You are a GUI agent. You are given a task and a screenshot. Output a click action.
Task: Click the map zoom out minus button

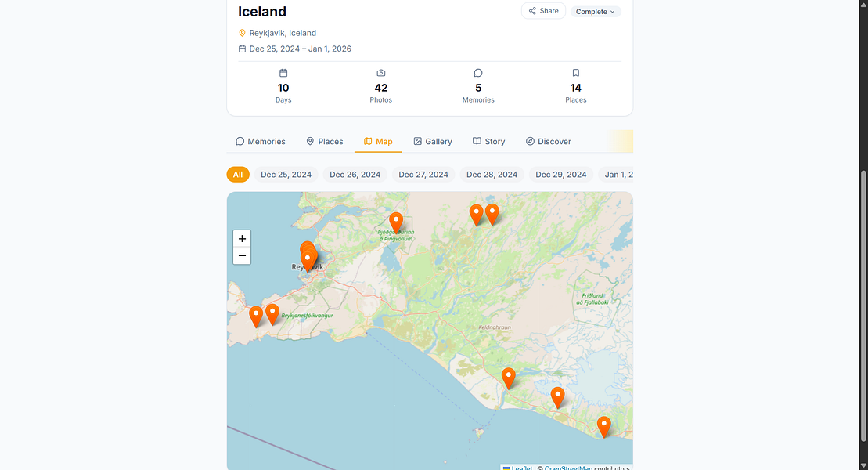click(x=242, y=255)
